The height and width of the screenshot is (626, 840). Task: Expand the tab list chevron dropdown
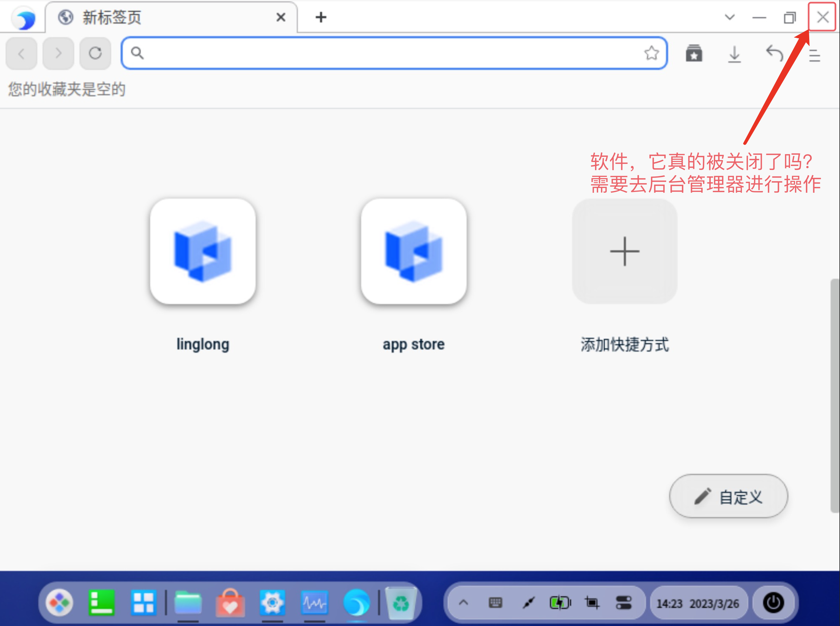(729, 17)
